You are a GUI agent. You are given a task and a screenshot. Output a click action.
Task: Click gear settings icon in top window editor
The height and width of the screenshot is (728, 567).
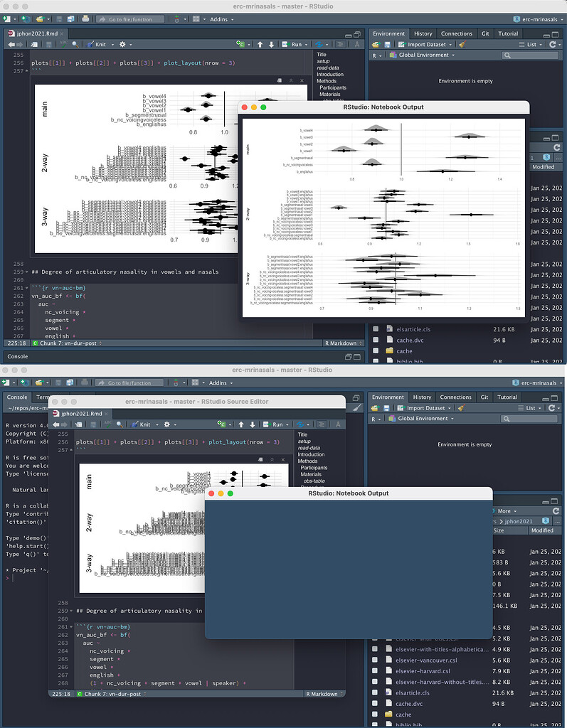(122, 44)
